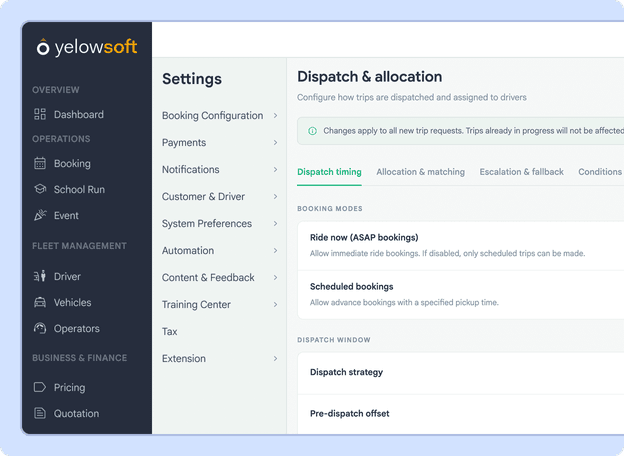
Task: Expand Booking Configuration chevron
Action: pos(275,115)
